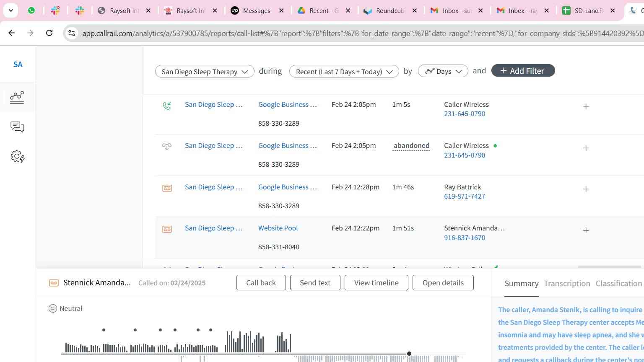This screenshot has width=644, height=362.
Task: Click the abandoned status label
Action: click(411, 146)
